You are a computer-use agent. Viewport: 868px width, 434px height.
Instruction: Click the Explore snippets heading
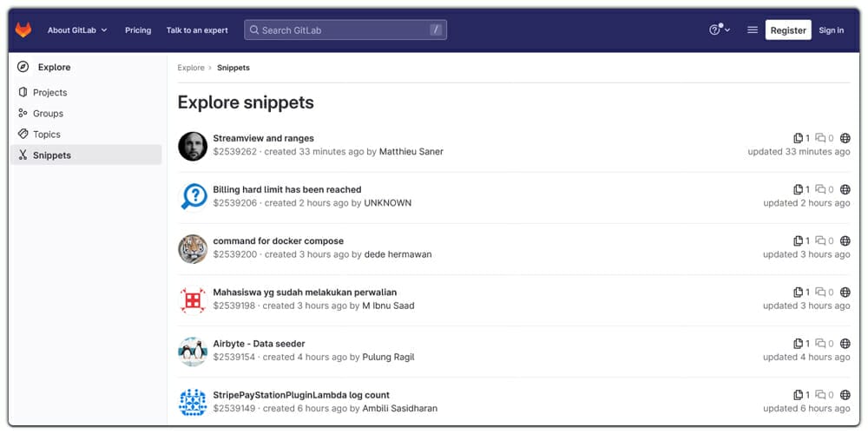coord(246,103)
